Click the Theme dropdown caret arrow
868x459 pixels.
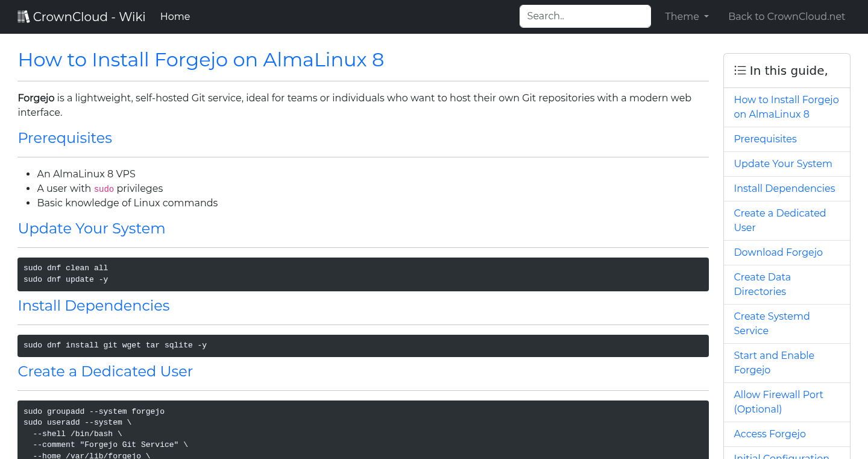[706, 16]
